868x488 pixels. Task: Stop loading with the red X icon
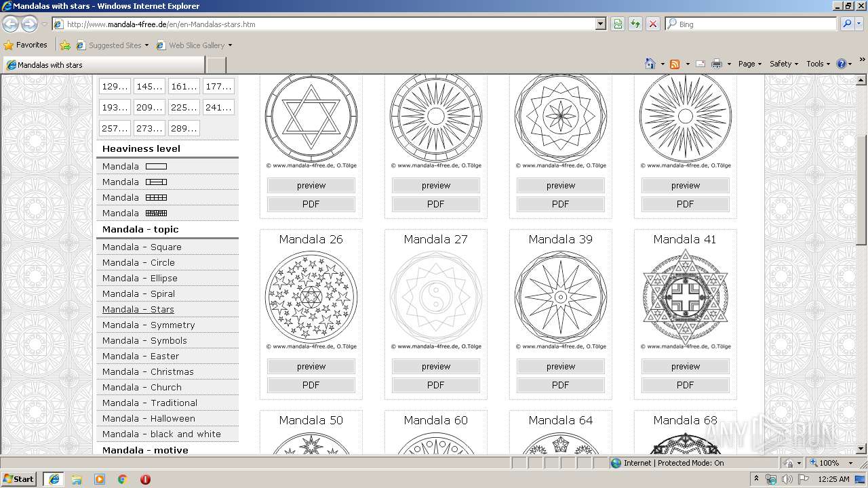652,24
